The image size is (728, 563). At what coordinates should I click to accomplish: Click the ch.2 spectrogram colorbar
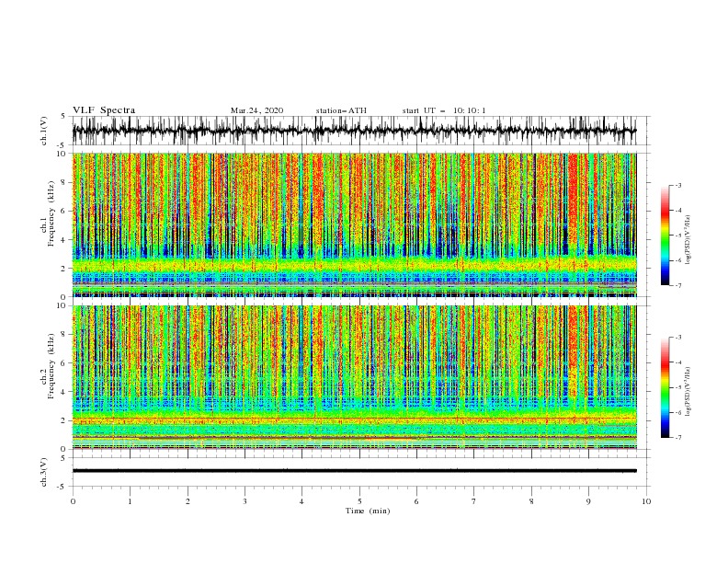[665, 387]
